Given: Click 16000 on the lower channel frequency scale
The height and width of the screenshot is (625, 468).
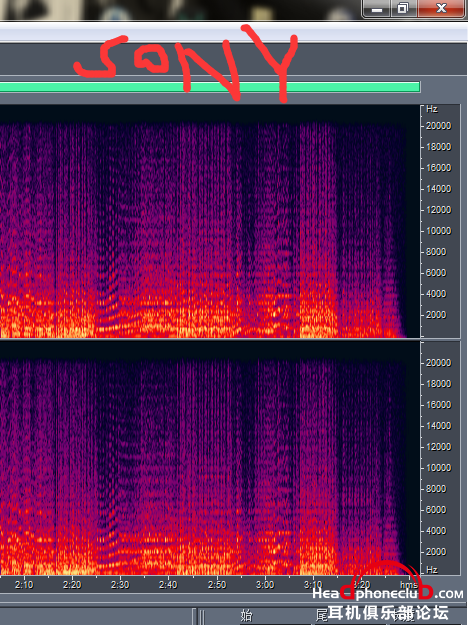Looking at the screenshot, I should [439, 405].
